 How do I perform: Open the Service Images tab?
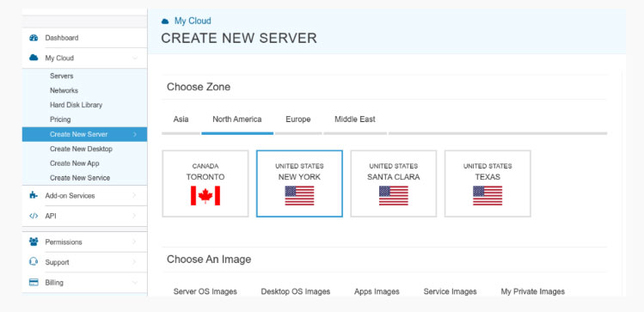450,291
